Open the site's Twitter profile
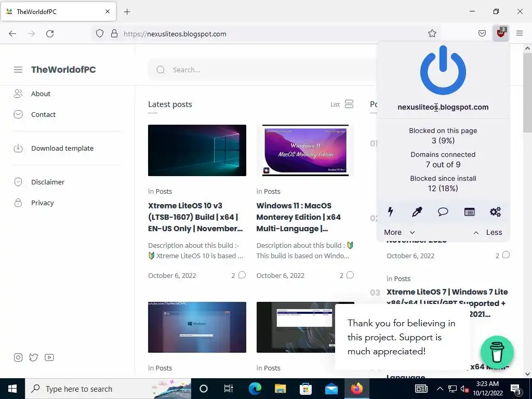The height and width of the screenshot is (399, 532). pyautogui.click(x=34, y=357)
